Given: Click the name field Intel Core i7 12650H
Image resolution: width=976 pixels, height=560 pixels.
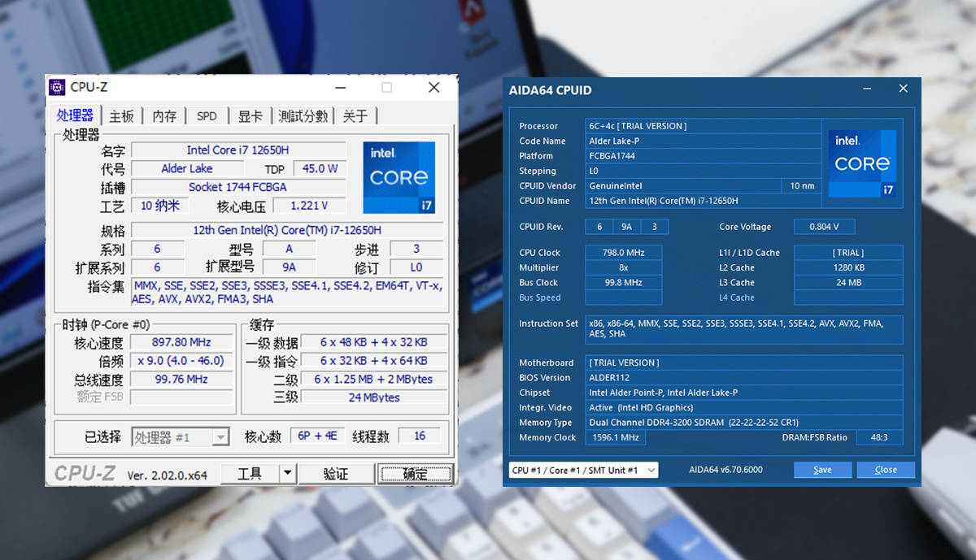Looking at the screenshot, I should (237, 150).
